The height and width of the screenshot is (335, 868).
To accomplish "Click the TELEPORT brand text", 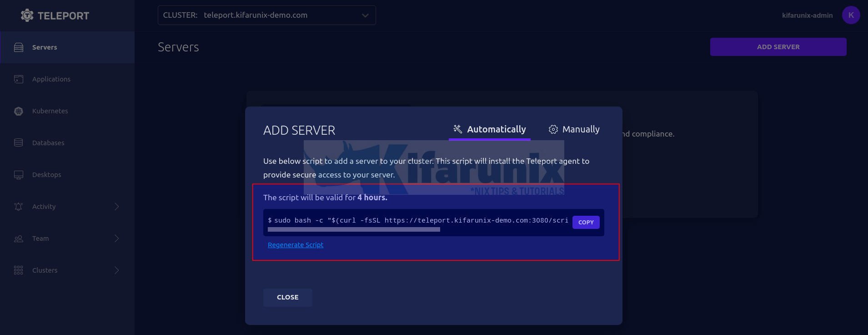I will [x=64, y=16].
